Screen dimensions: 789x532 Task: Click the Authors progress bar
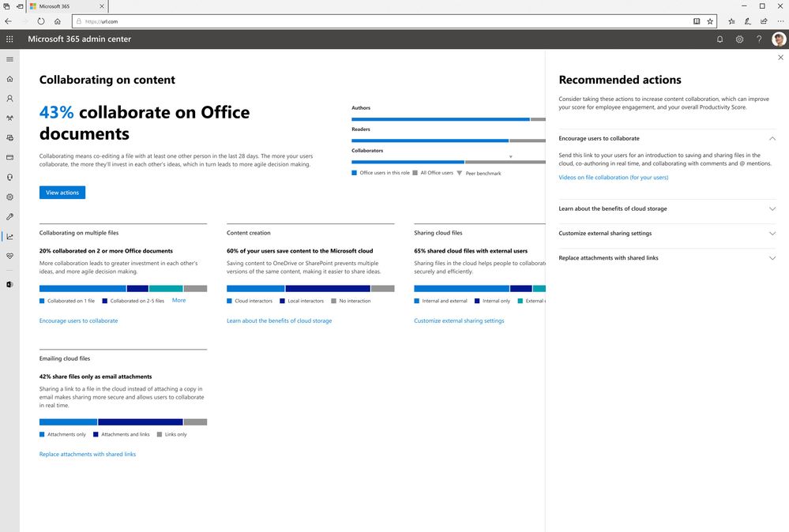coord(449,119)
